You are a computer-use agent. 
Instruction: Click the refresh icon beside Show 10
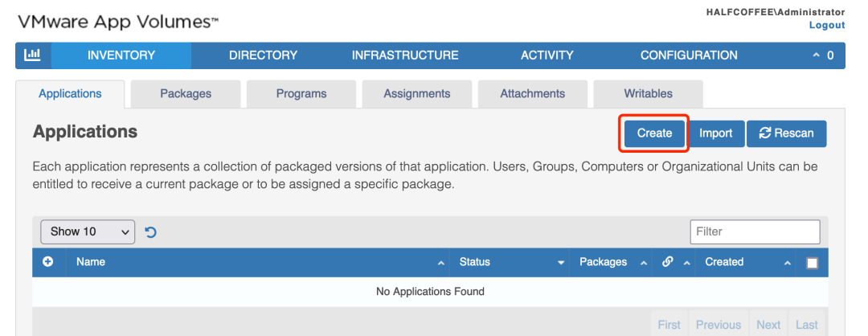pos(150,232)
